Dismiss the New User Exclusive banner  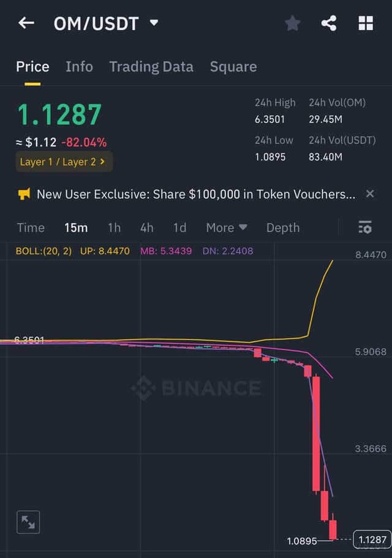(370, 194)
